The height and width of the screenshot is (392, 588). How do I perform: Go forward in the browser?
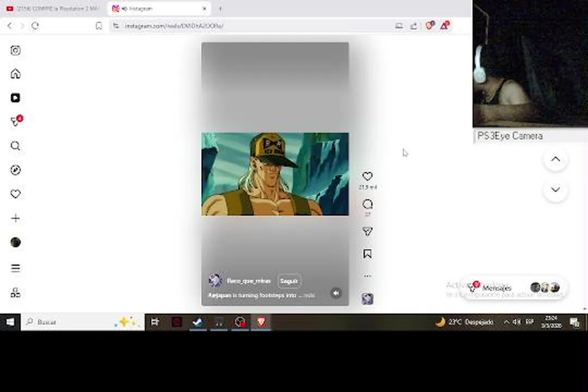pyautogui.click(x=22, y=26)
